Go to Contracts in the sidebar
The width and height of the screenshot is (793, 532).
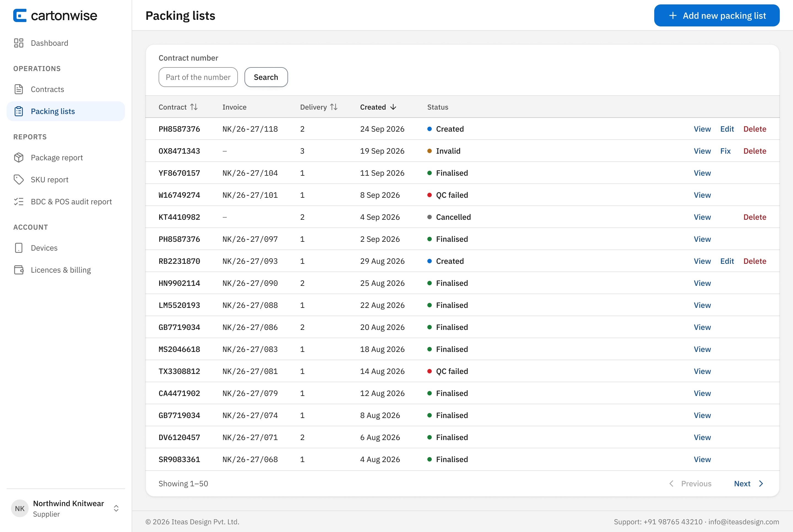click(66, 89)
